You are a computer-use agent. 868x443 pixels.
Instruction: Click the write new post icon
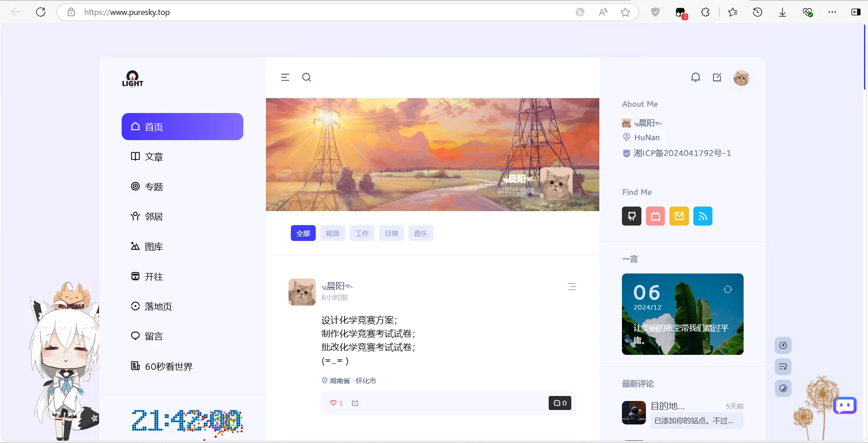717,77
